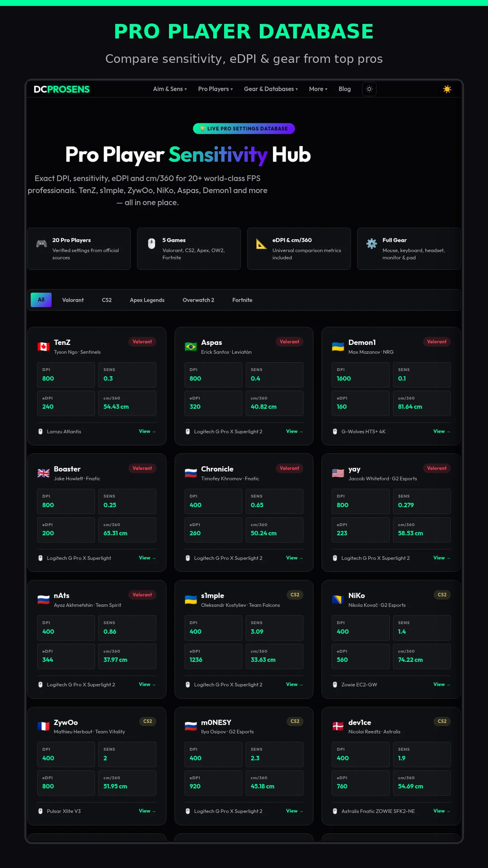The height and width of the screenshot is (868, 488).
Task: Click the DPI 1600 value on Demon1's card
Action: point(343,379)
